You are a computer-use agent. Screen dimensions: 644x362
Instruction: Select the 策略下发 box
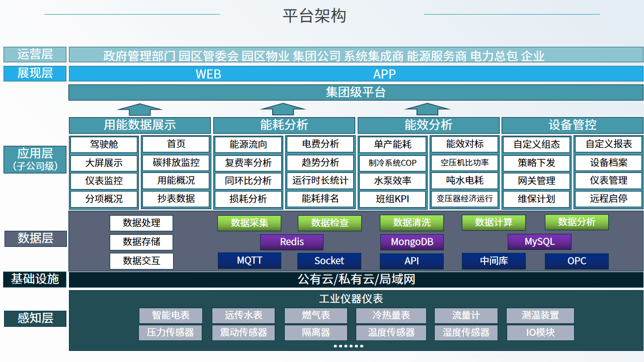(537, 163)
